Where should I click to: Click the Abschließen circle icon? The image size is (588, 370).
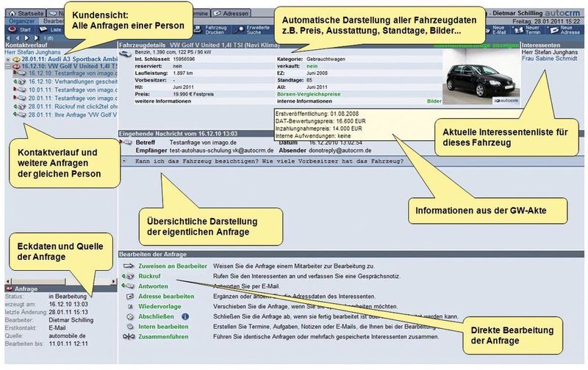[130, 316]
